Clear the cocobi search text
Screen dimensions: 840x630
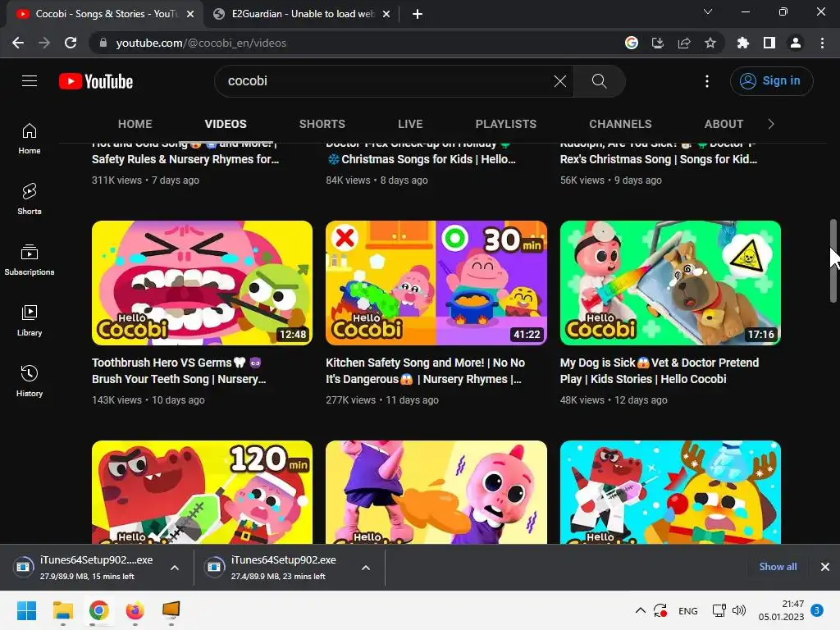point(559,81)
